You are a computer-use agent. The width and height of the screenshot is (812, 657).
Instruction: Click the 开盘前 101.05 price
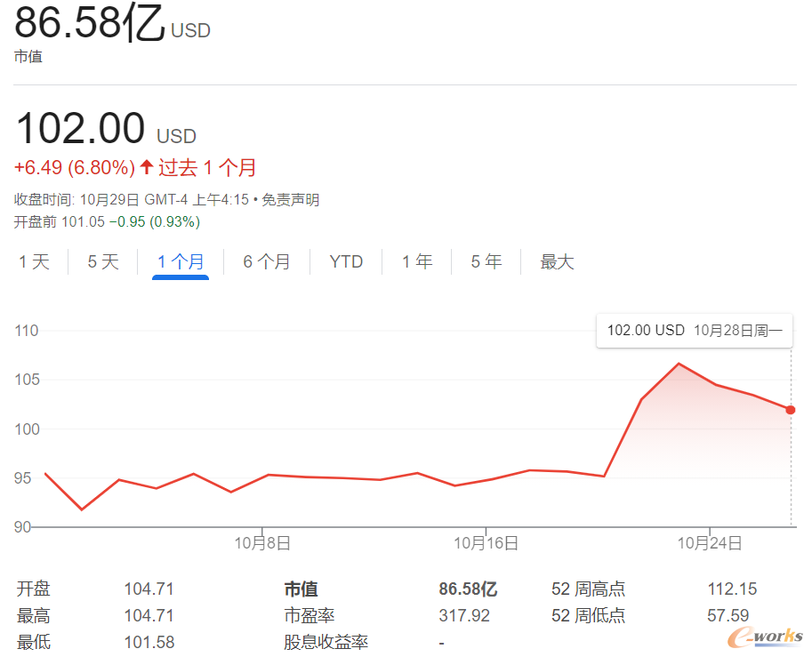(x=59, y=222)
